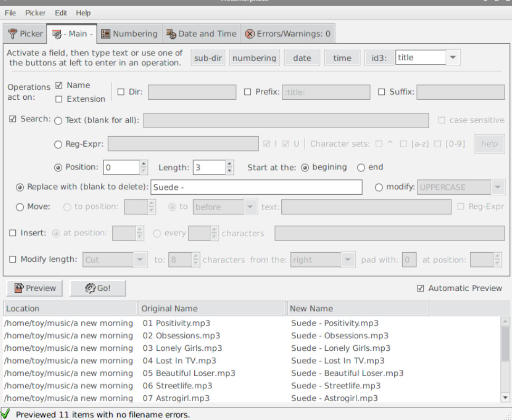Switch to the Picker tab
512x420 pixels.
click(25, 34)
